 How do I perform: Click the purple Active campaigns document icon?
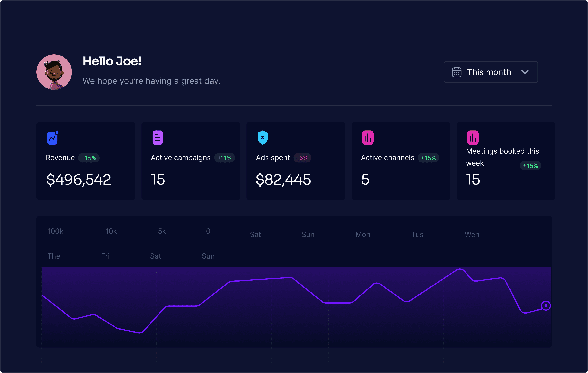click(157, 138)
